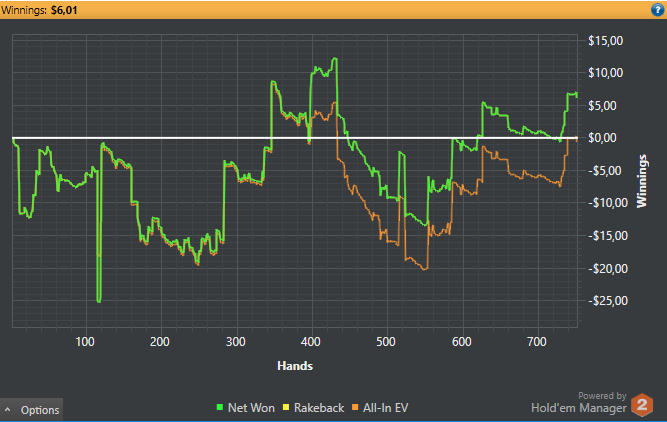This screenshot has height=422, width=667.
Task: Click the caret arrow beside Options
Action: pyautogui.click(x=7, y=409)
